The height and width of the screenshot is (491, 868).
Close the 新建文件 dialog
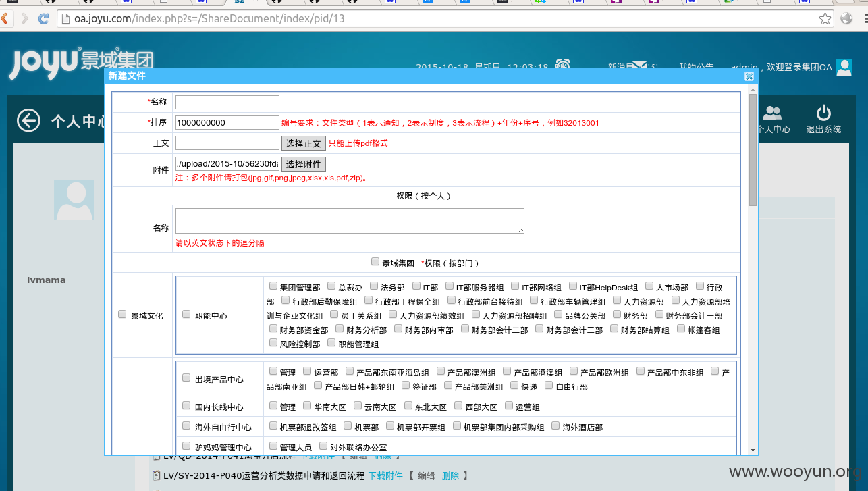[749, 76]
